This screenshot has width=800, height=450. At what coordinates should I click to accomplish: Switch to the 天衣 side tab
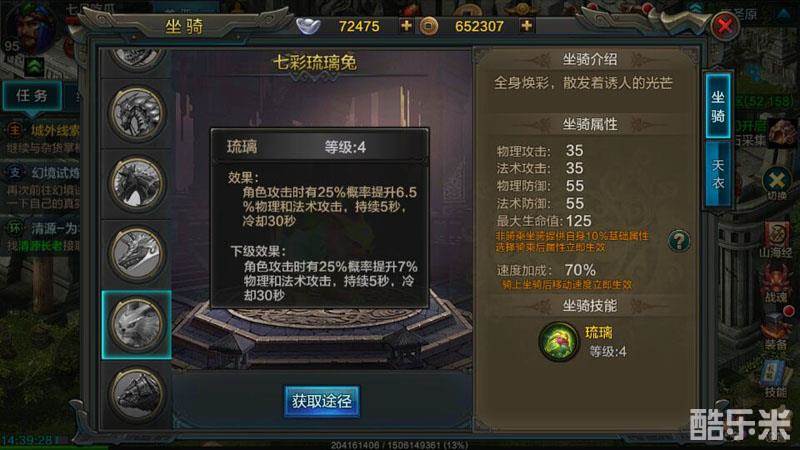pos(718,173)
